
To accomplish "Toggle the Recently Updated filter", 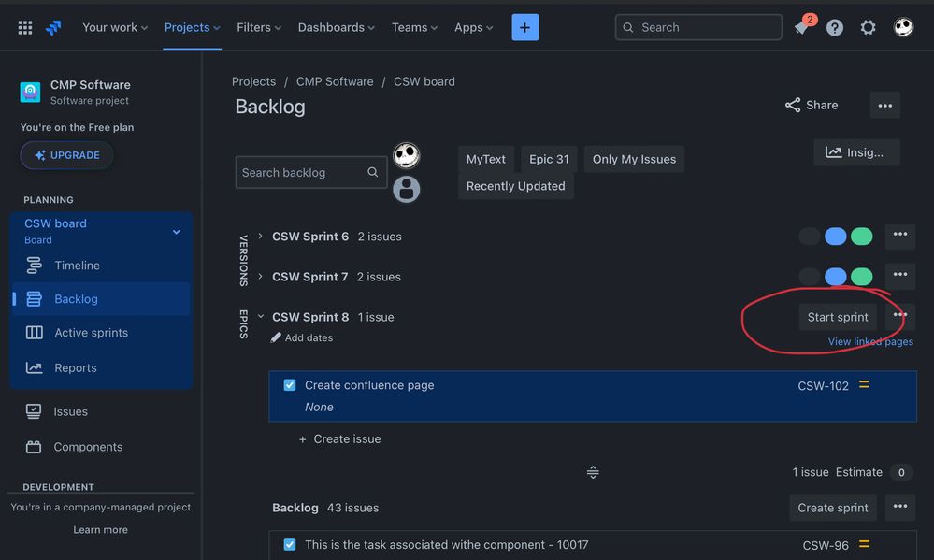I will tap(516, 186).
